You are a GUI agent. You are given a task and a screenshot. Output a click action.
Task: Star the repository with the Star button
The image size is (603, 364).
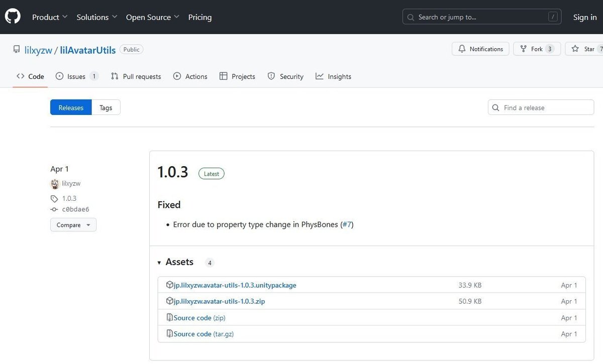(584, 49)
